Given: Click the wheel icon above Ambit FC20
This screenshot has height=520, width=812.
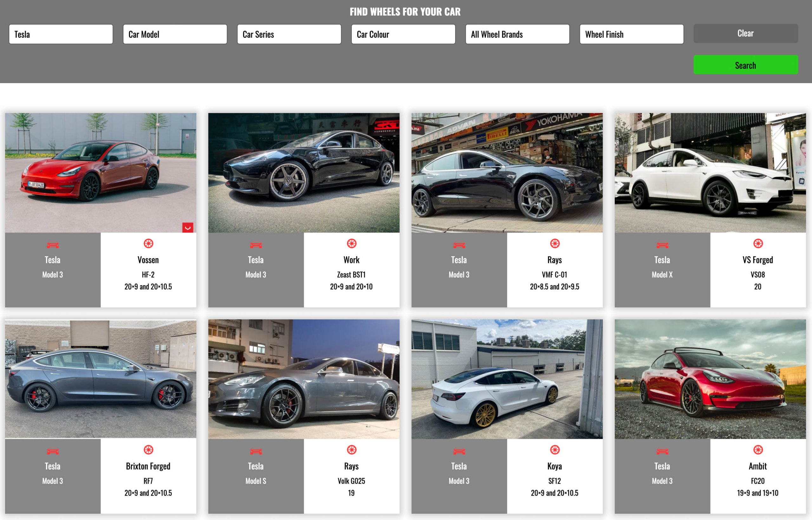Looking at the screenshot, I should click(x=758, y=450).
